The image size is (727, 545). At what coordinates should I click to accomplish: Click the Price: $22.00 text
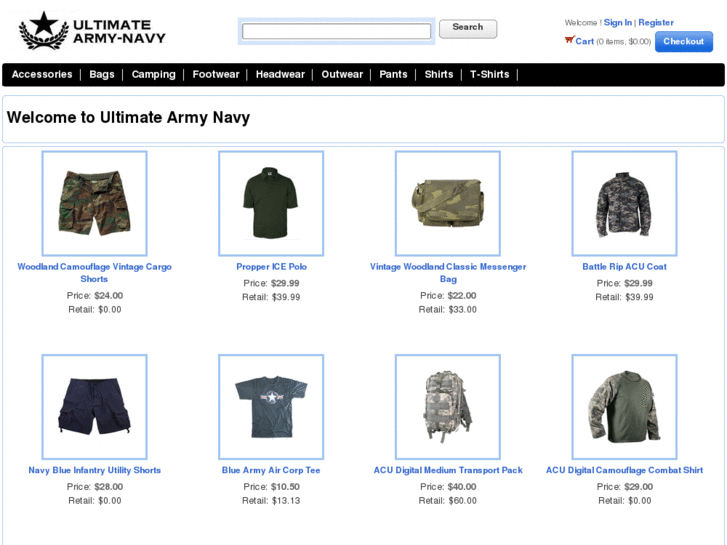448,295
